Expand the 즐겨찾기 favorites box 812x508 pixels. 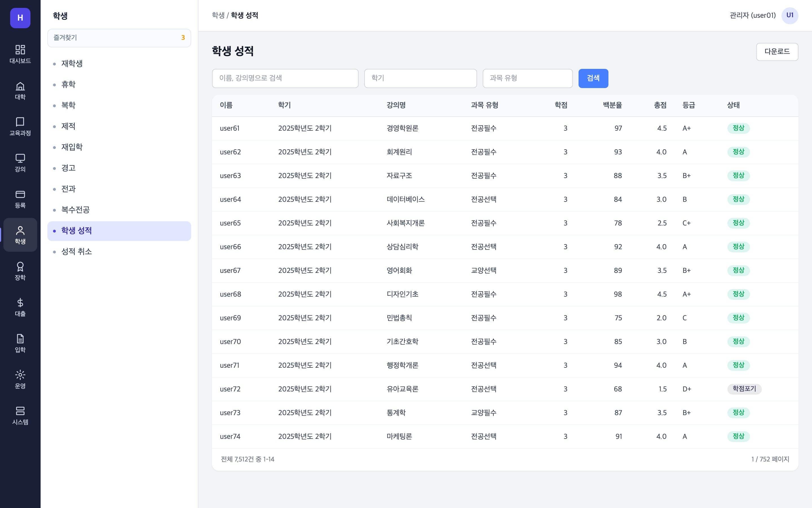pyautogui.click(x=119, y=38)
